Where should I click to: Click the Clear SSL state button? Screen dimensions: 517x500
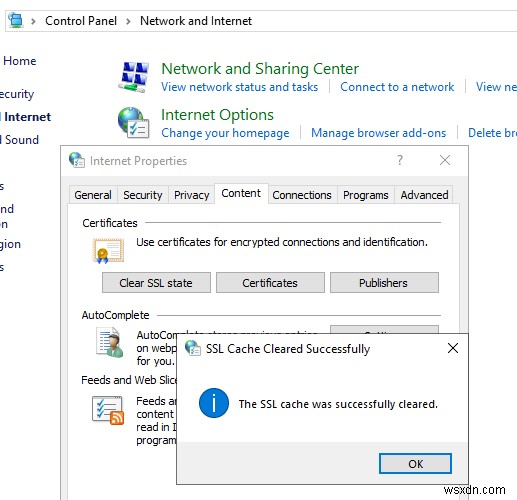point(156,283)
